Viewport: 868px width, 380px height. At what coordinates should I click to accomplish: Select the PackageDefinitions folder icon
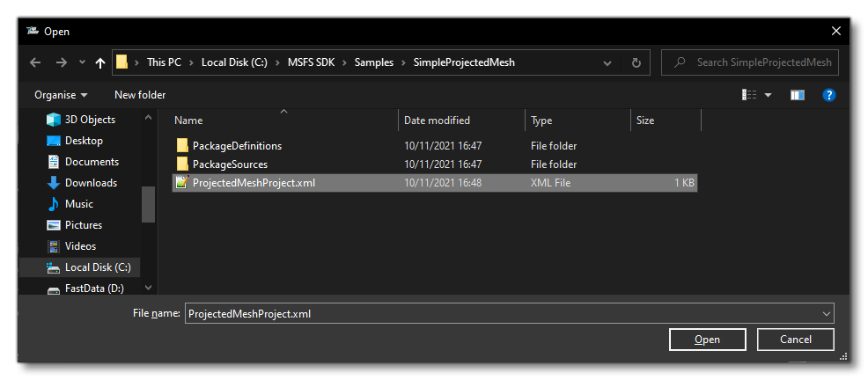[182, 146]
